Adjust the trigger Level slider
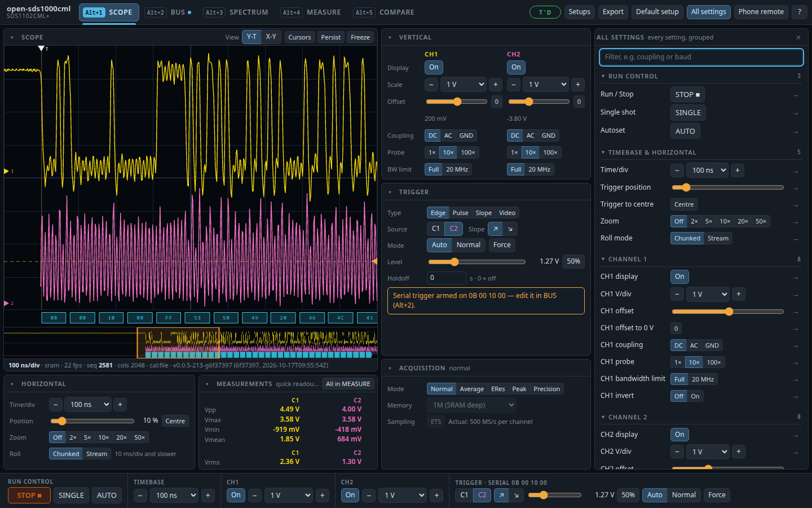Viewport: 812px width, 508px height. 476,262
